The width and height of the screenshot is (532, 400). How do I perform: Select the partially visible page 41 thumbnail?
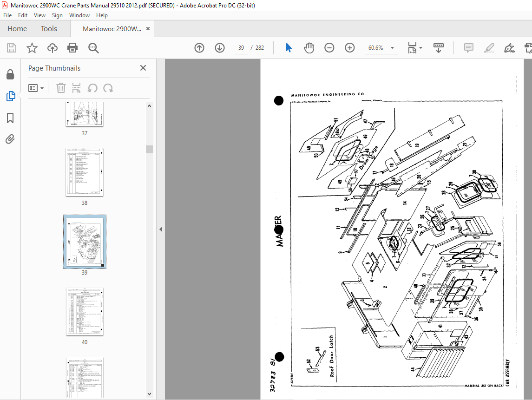pos(85,377)
